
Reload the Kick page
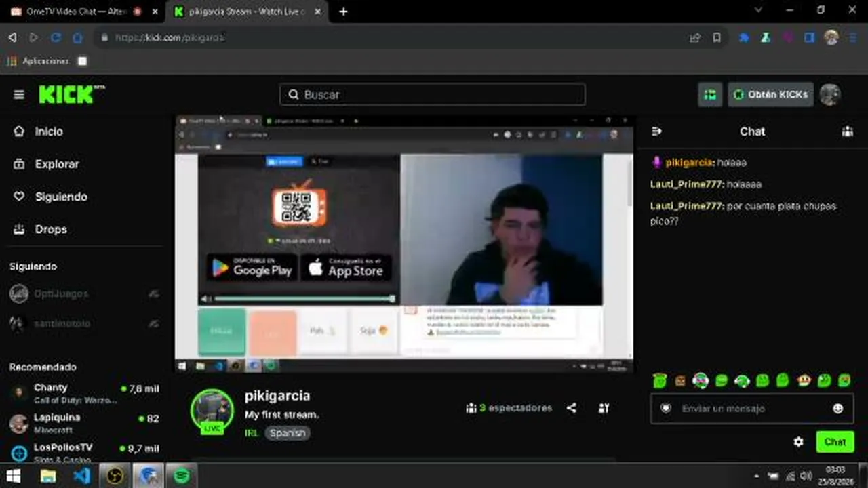pyautogui.click(x=56, y=38)
